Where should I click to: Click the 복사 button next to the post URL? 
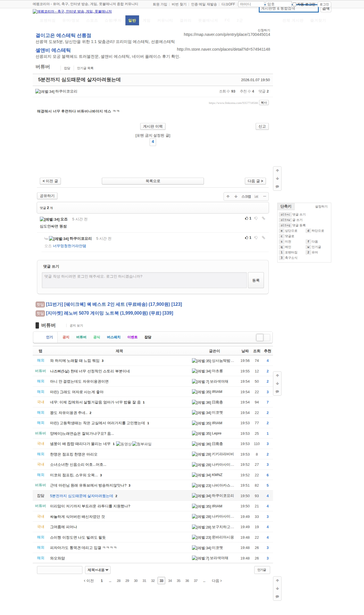click(x=264, y=103)
